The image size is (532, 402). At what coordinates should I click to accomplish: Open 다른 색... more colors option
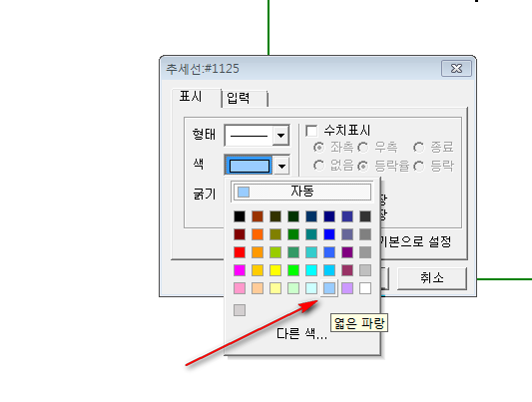(x=302, y=334)
